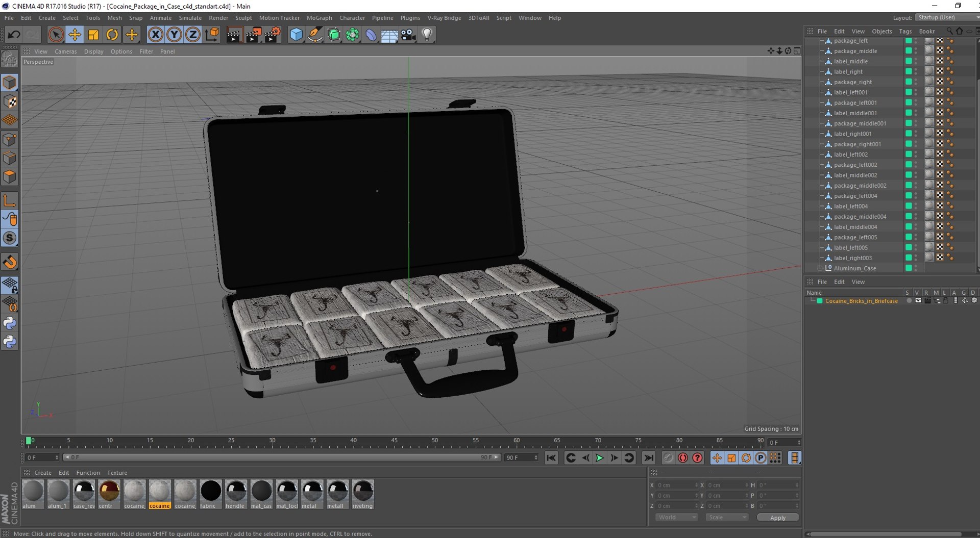
Task: Go to start of animation
Action: (x=551, y=458)
